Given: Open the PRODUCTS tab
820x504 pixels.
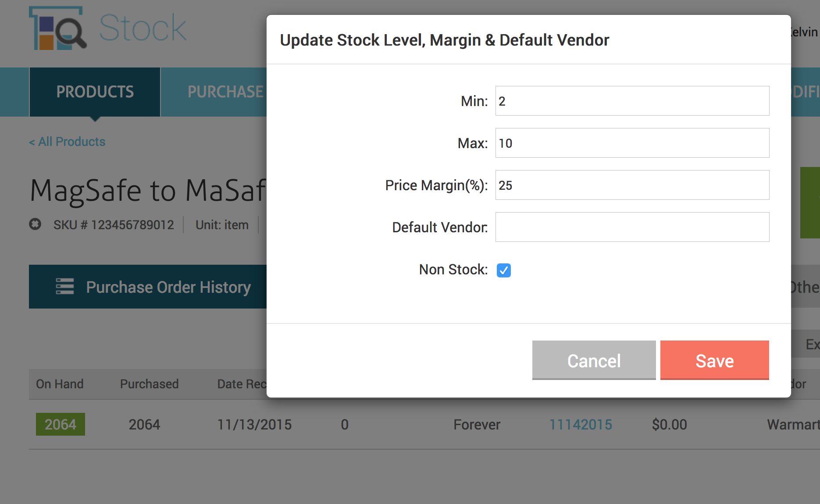Looking at the screenshot, I should [95, 92].
